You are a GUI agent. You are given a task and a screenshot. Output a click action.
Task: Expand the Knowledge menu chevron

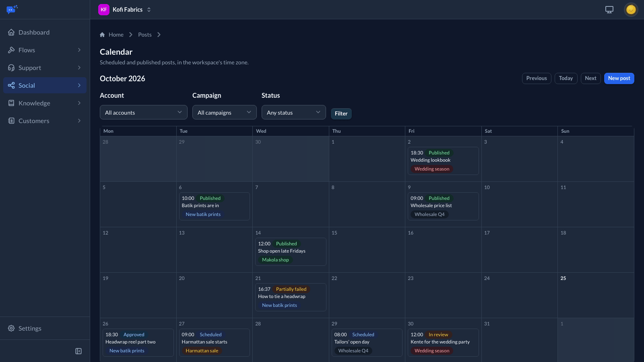coord(79,103)
